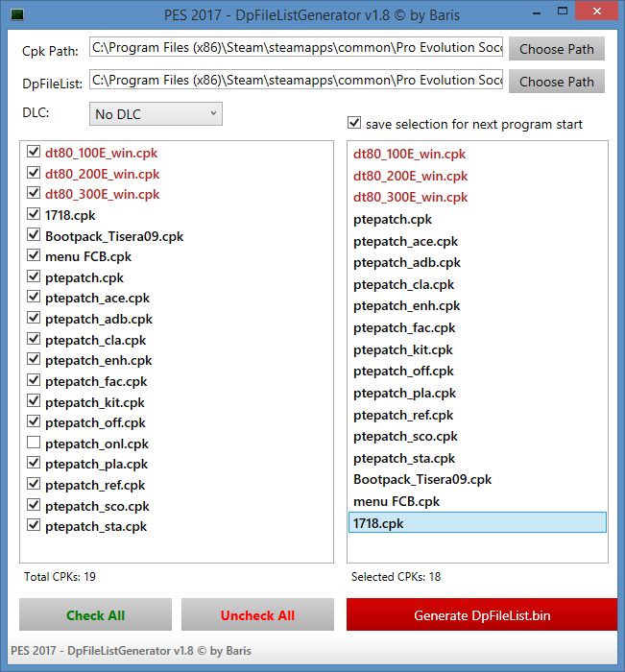Screen dimensions: 625x672
Task: Close the DpFileListGenerator window
Action: point(597,12)
